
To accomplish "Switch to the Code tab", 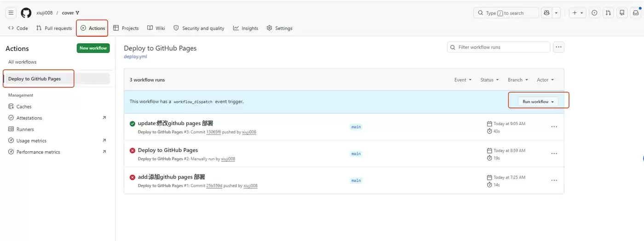I will 18,28.
